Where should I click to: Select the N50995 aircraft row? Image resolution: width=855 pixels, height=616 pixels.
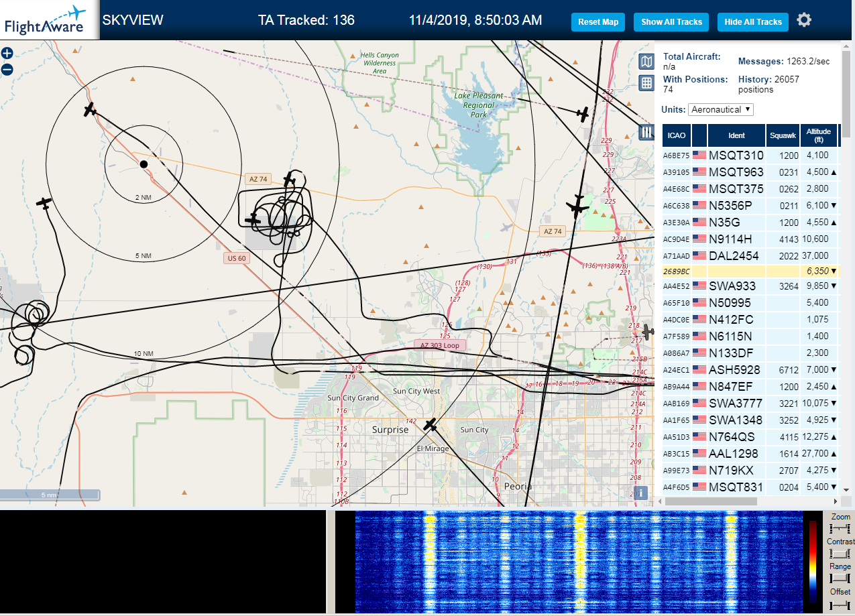(x=750, y=302)
